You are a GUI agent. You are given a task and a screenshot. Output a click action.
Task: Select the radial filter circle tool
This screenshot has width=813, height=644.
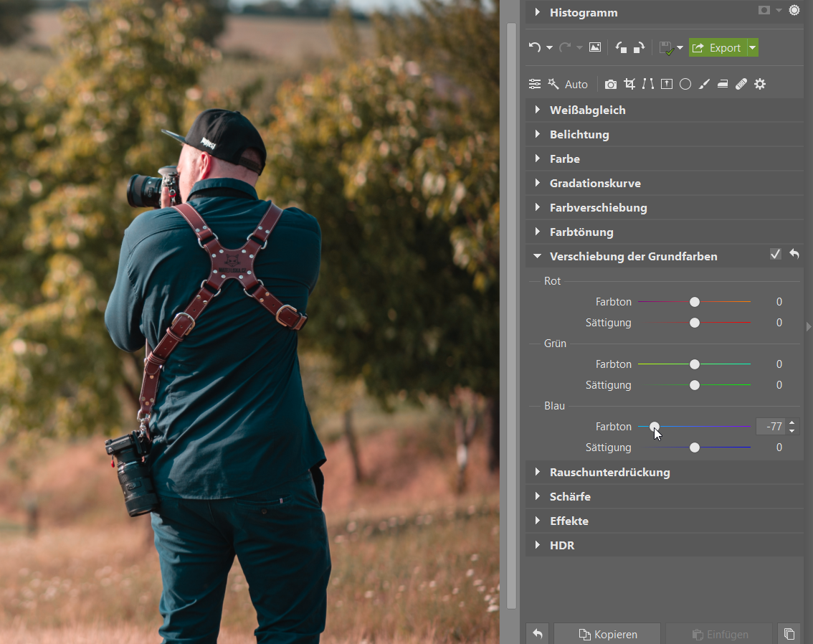685,84
